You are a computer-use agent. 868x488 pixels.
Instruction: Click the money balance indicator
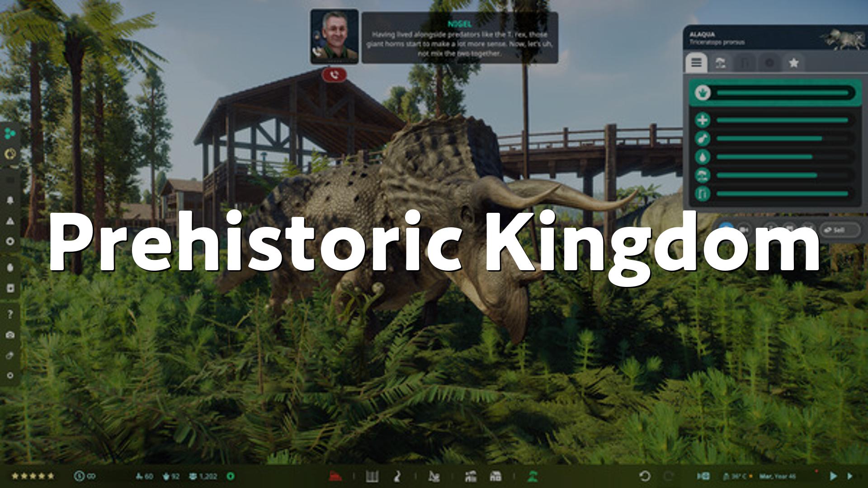tap(85, 476)
